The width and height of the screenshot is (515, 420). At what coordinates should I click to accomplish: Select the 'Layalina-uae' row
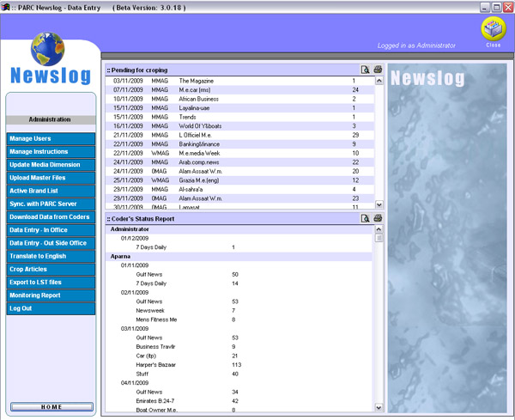pos(239,108)
